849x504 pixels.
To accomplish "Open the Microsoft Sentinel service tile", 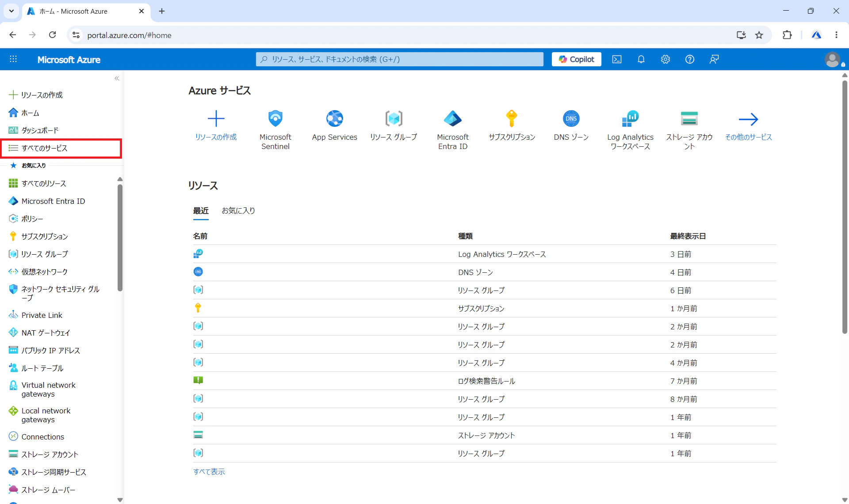I will (x=275, y=130).
